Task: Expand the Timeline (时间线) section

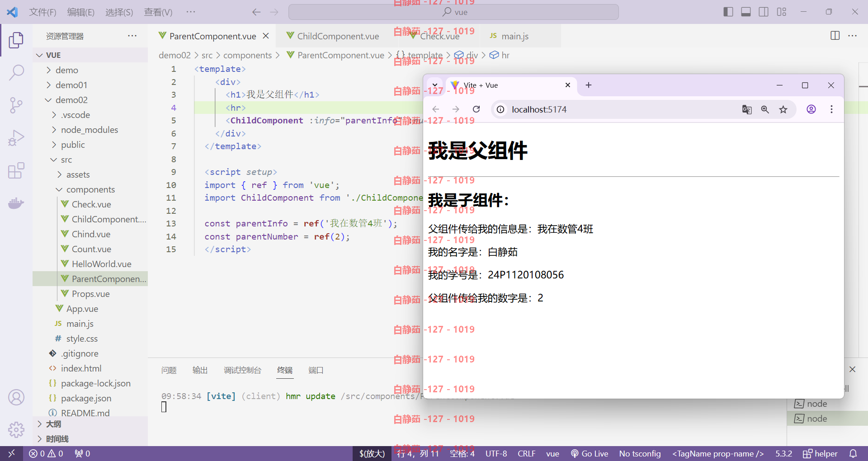Action: click(90, 439)
